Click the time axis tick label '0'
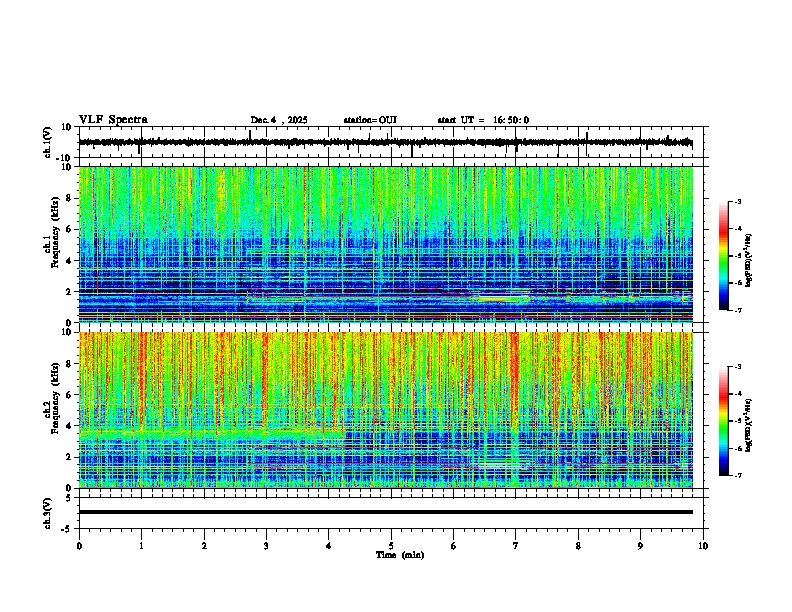792x612 pixels. (79, 546)
